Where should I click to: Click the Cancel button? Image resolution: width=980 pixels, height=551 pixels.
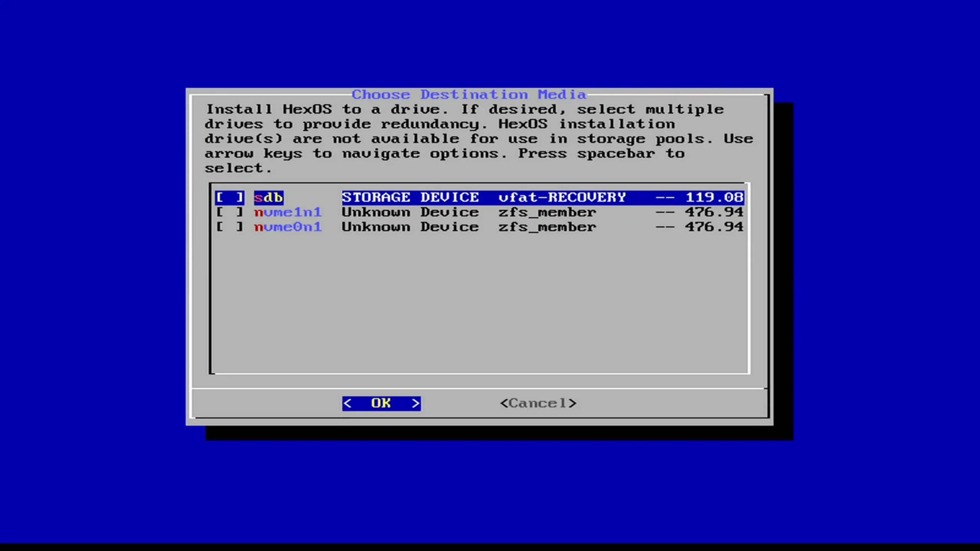click(538, 403)
